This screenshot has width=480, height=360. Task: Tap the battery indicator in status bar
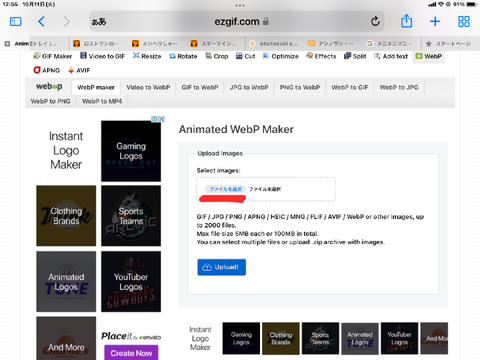pos(472,4)
